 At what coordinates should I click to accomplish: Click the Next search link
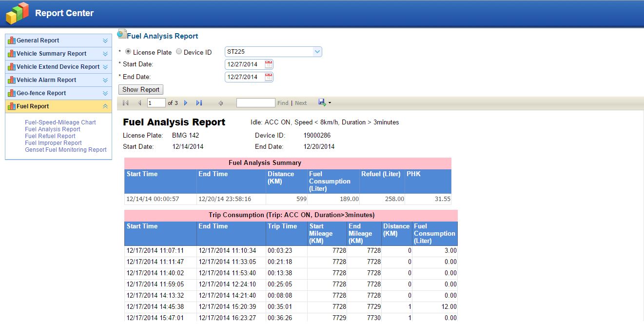pos(301,103)
